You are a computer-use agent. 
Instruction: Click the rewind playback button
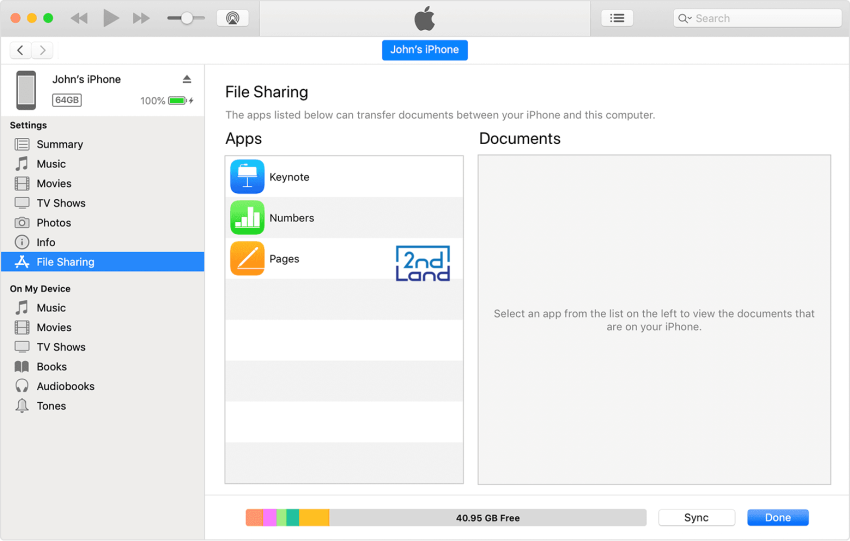79,18
